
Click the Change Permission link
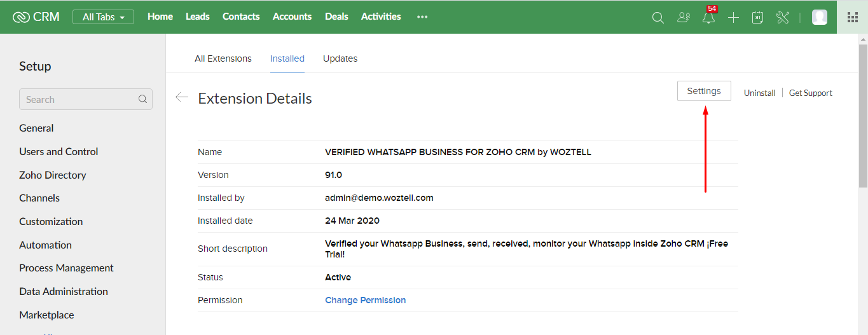pyautogui.click(x=365, y=300)
